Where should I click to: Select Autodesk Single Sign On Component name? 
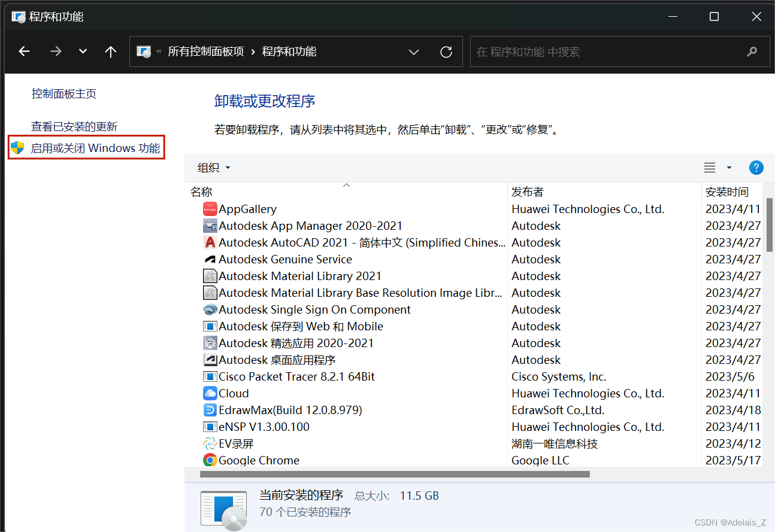coord(315,309)
